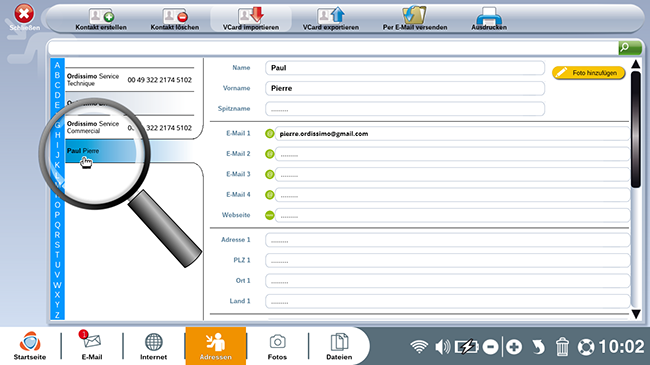Zoom out with the minus icon
Image resolution: width=650 pixels, height=365 pixels.
tap(490, 347)
